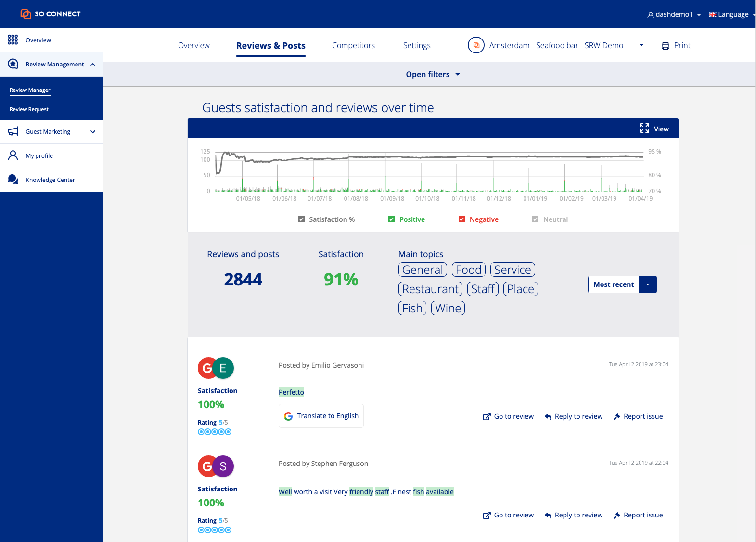This screenshot has width=756, height=542.
Task: Expand chart with the View fullscreen icon
Action: click(644, 128)
